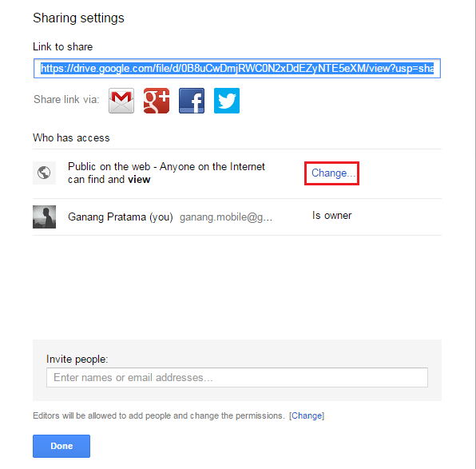Focus the Invite people names field
The width and height of the screenshot is (476, 469).
click(x=237, y=377)
